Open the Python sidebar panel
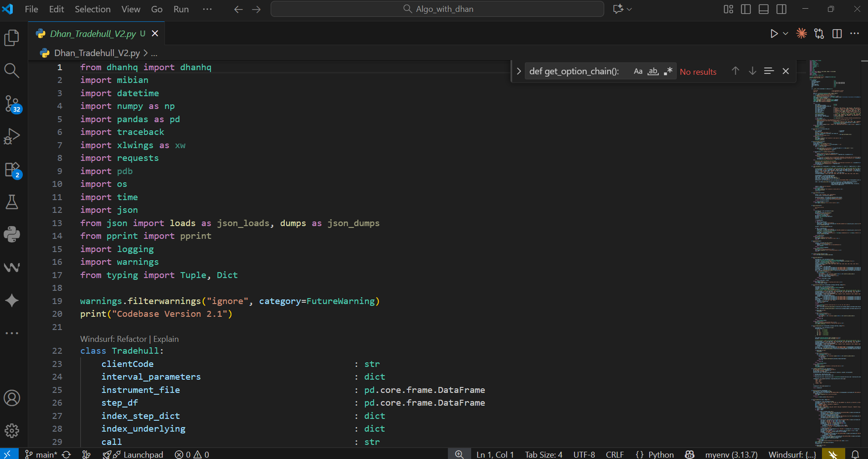 pyautogui.click(x=12, y=234)
